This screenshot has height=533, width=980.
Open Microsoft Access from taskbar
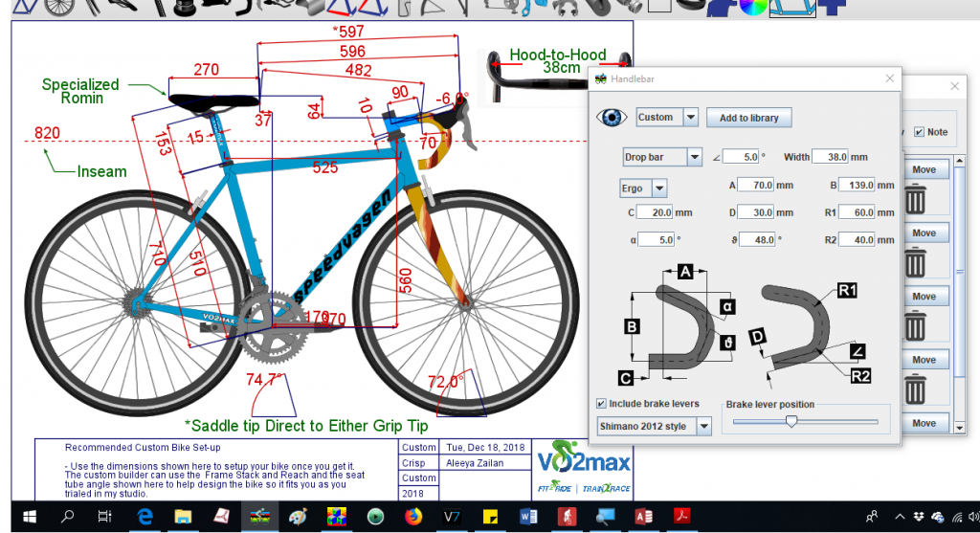(x=643, y=517)
